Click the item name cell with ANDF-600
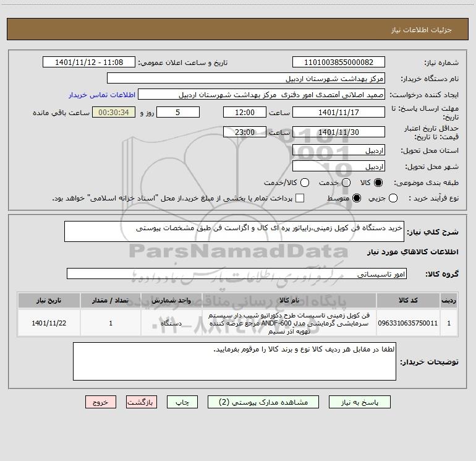 [x=289, y=323]
